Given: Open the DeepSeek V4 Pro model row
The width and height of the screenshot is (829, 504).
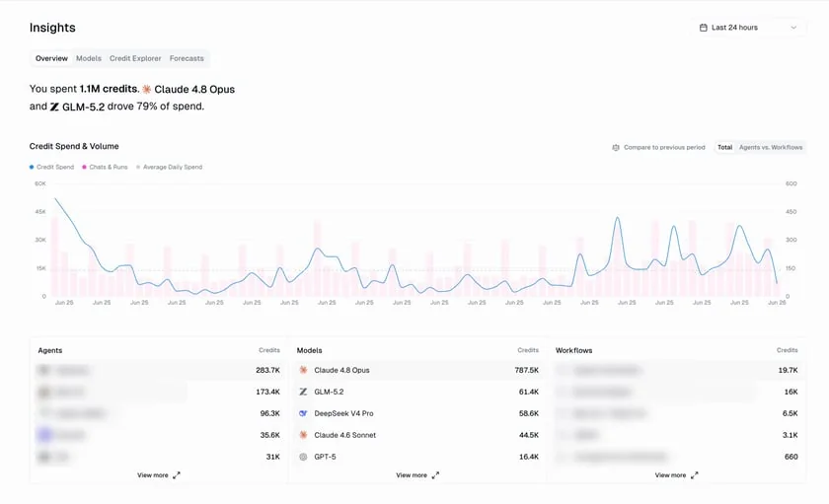Looking at the screenshot, I should [x=417, y=413].
